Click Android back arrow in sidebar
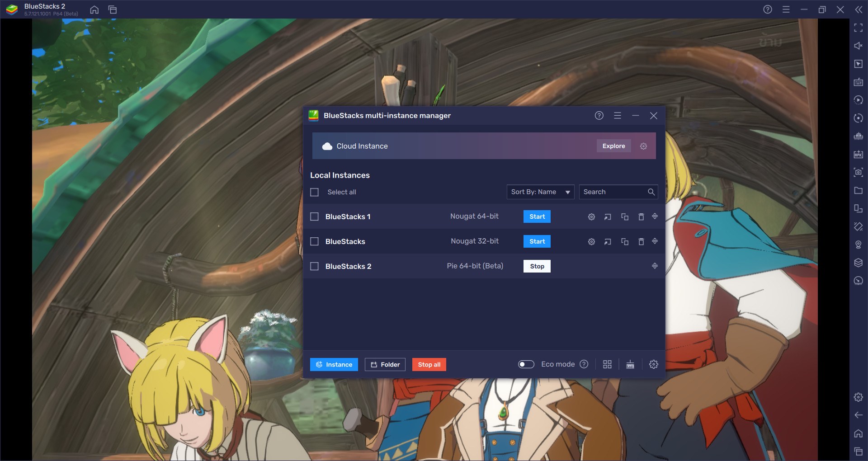 [x=859, y=415]
